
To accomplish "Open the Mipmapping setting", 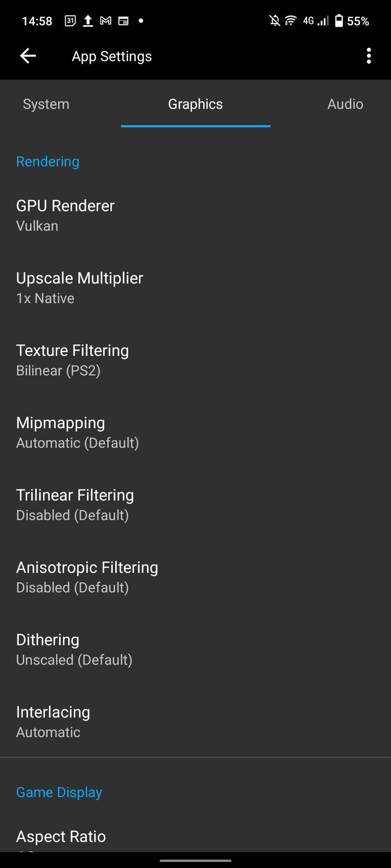I will click(195, 432).
